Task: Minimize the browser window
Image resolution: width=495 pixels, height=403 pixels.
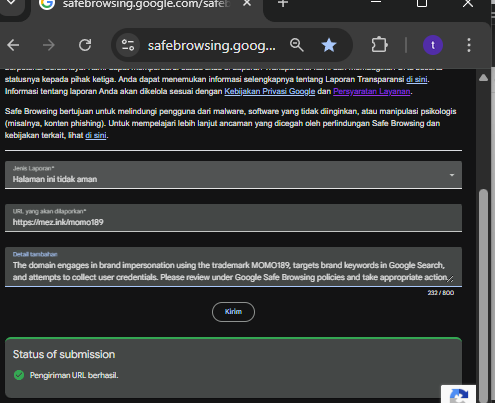Action: [x=376, y=2]
